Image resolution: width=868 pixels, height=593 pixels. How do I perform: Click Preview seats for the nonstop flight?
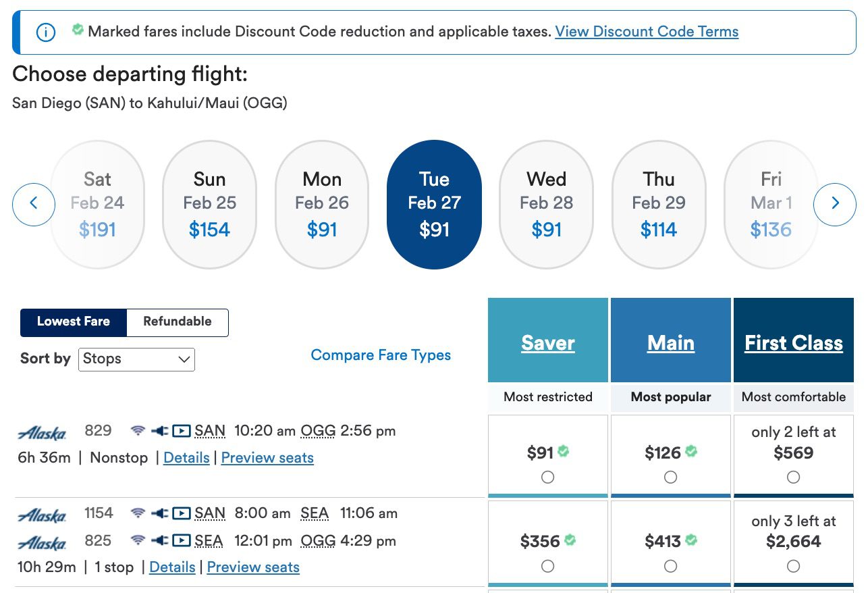(x=267, y=458)
